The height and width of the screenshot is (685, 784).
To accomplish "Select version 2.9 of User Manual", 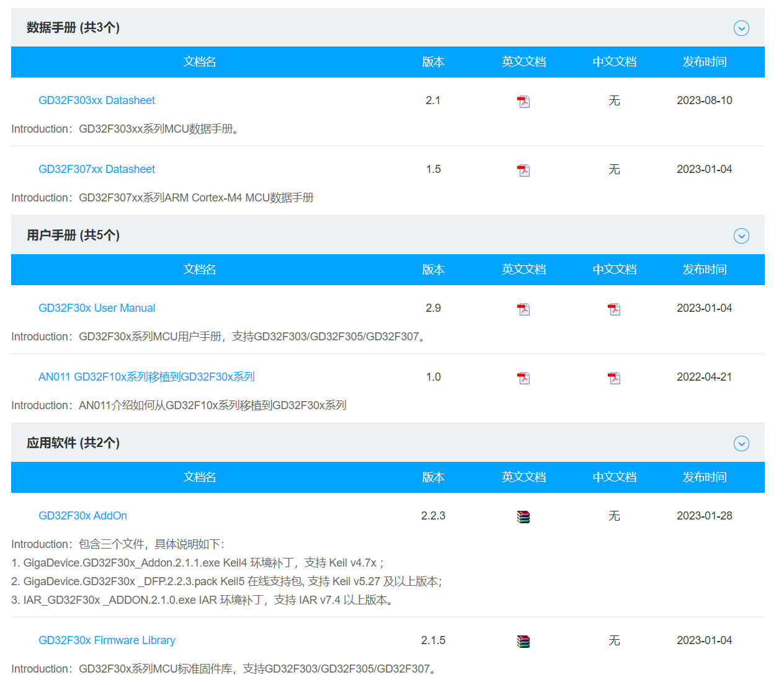I will [x=433, y=308].
